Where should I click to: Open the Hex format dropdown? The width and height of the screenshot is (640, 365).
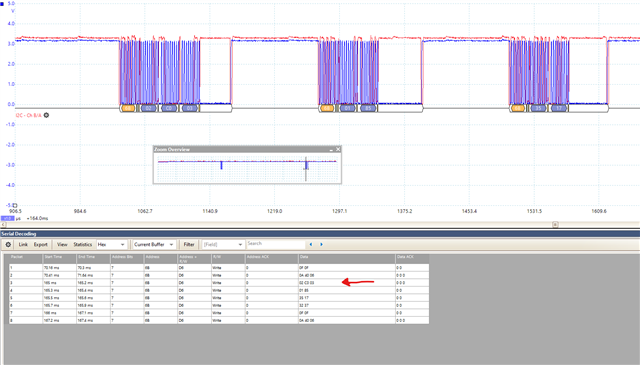111,245
